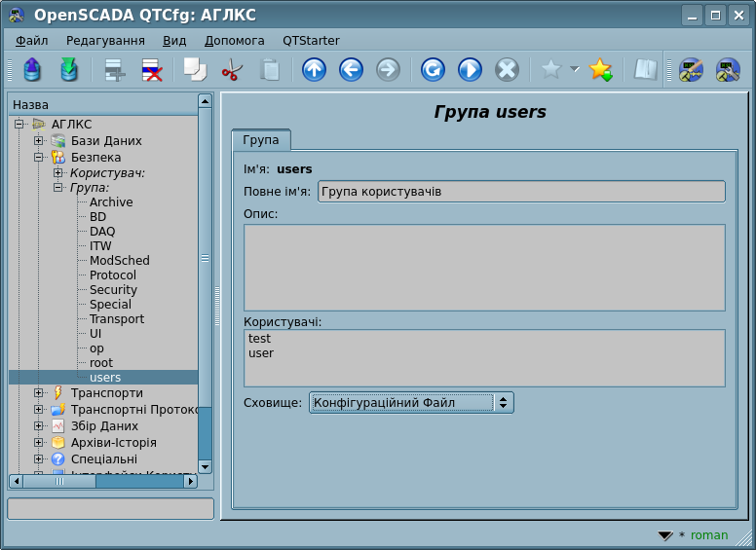Select the Група tab

pyautogui.click(x=260, y=140)
